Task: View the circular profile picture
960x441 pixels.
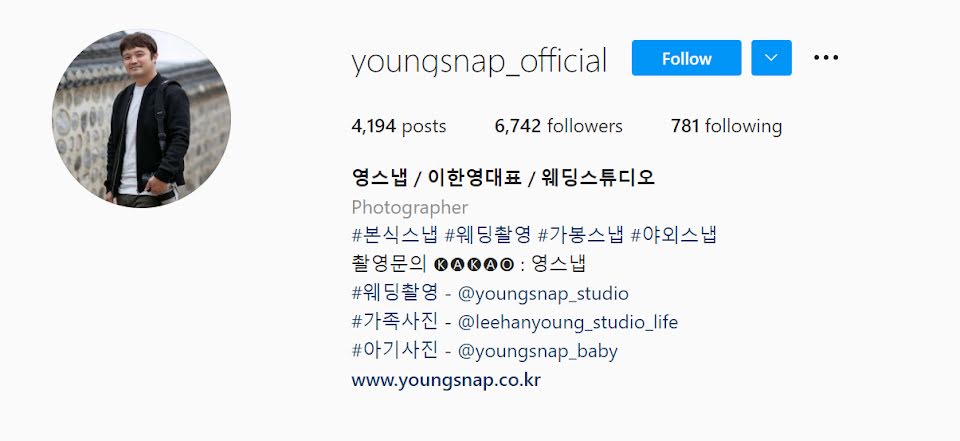Action: click(141, 118)
